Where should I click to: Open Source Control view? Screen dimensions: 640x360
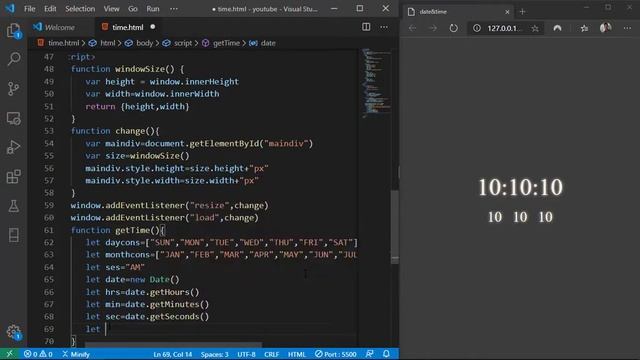[13, 89]
